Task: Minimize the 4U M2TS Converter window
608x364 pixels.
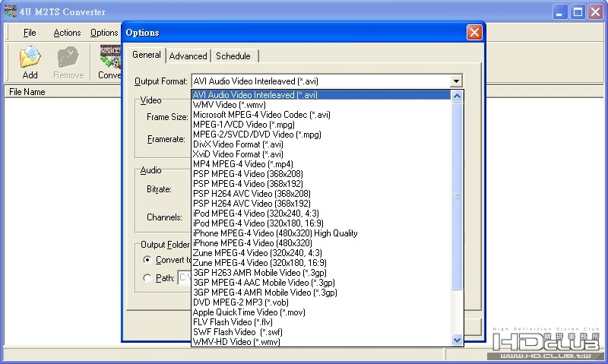Action: pos(559,12)
